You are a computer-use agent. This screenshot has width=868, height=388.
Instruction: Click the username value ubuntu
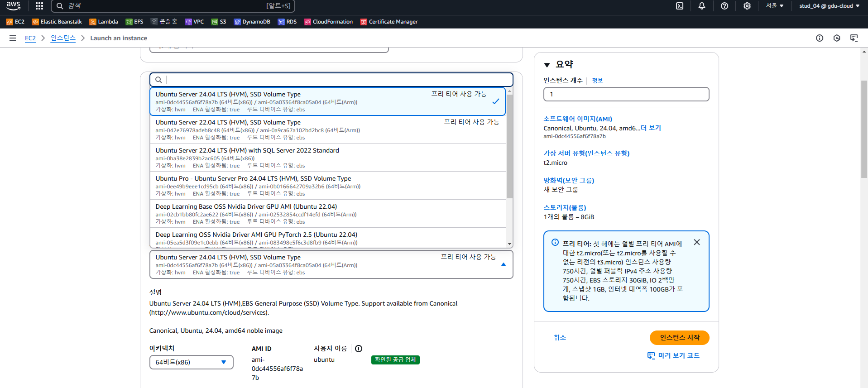pos(324,360)
